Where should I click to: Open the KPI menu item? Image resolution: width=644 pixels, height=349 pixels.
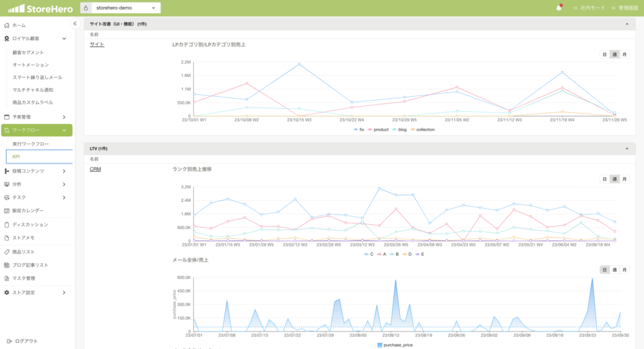(x=17, y=157)
